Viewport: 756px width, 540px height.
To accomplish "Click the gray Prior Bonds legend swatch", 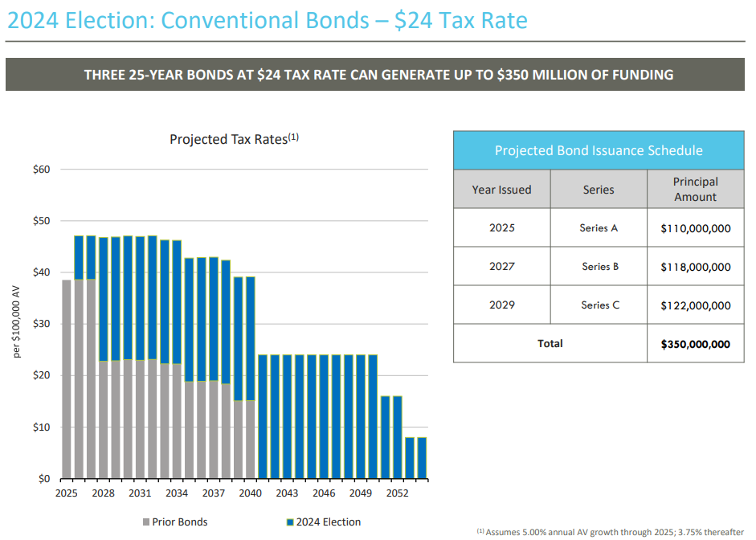I will coord(146,522).
